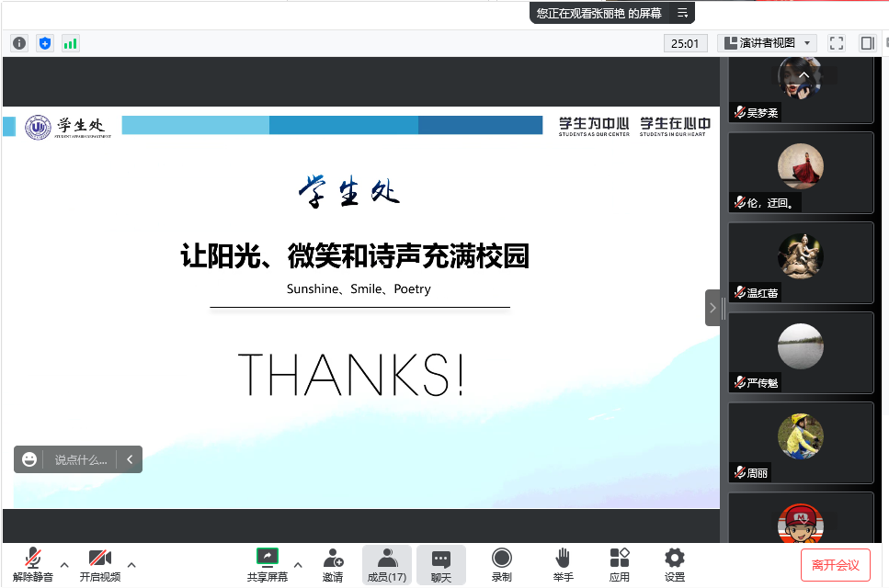
Task: Raise hand using 举手 icon
Action: coord(564,565)
